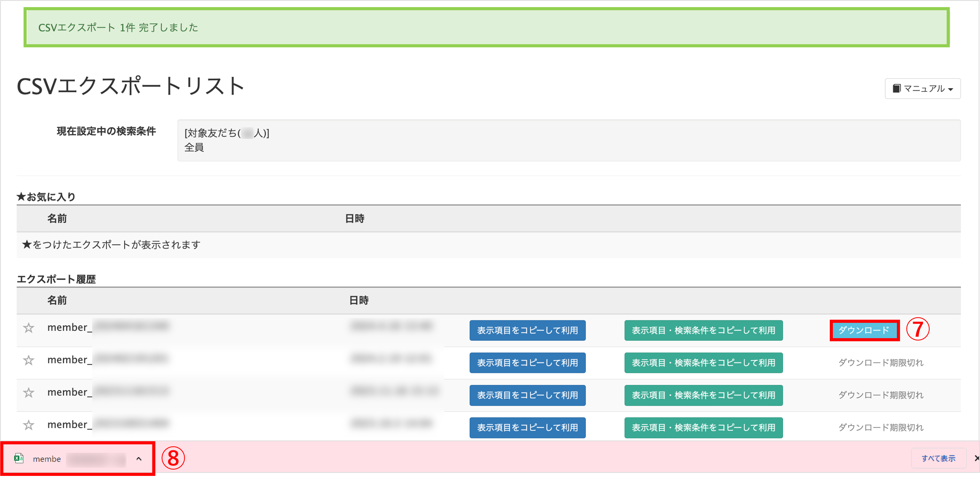Click 表示項目をコピーして利用 on the second row
The width and height of the screenshot is (980, 489).
coord(527,363)
